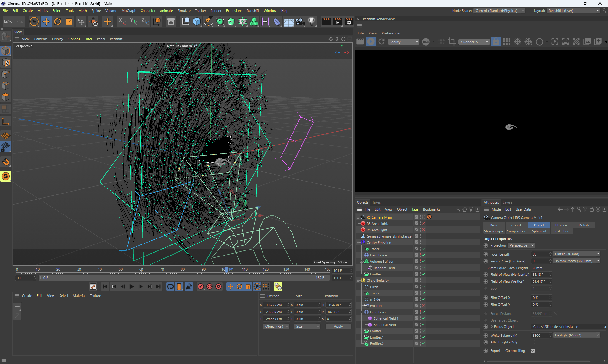Viewport: 608px width, 364px height.
Task: Open Edit Render Settings icon
Action: pyautogui.click(x=349, y=22)
